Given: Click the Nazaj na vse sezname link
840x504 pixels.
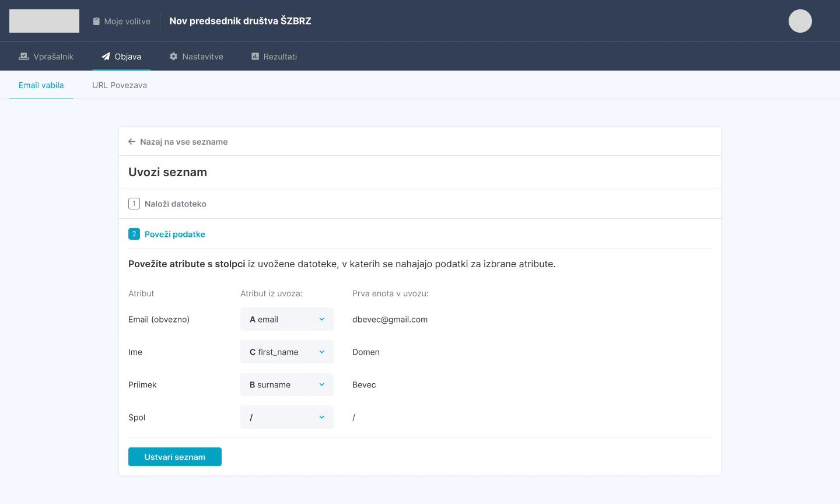Looking at the screenshot, I should tap(183, 141).
